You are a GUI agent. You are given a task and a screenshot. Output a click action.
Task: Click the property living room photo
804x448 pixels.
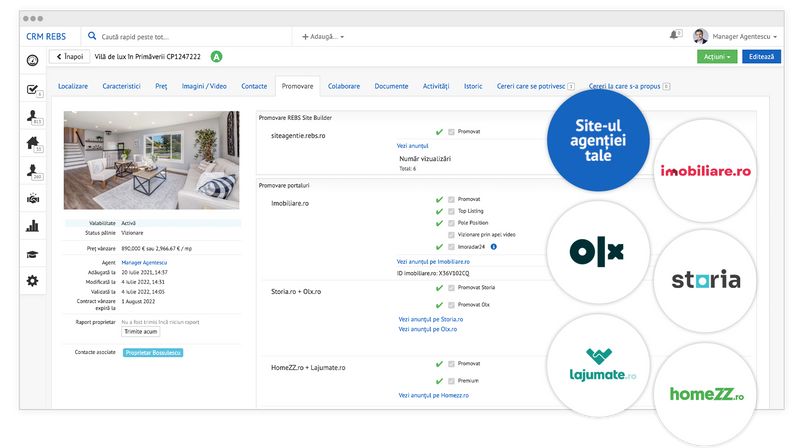coord(151,159)
